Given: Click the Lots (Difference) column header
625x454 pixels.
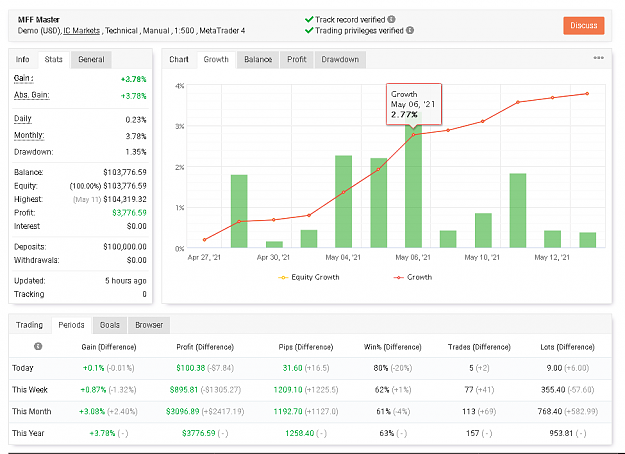Looking at the screenshot, I should [x=568, y=347].
